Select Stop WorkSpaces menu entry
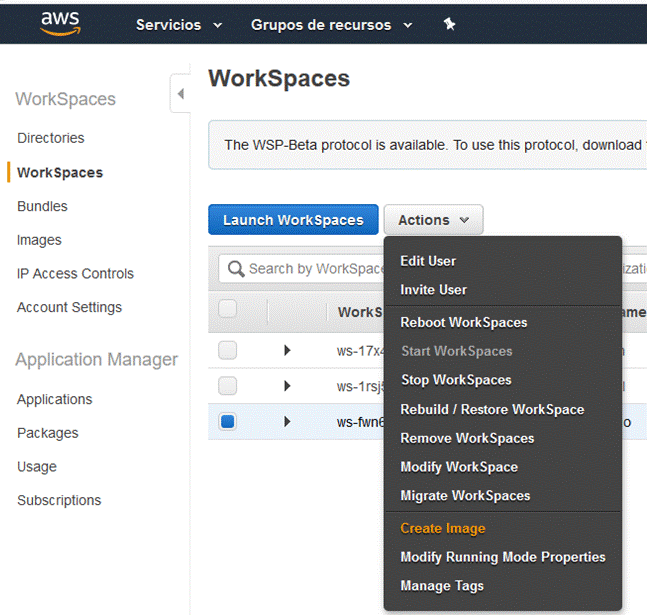This screenshot has height=615, width=647. point(456,380)
